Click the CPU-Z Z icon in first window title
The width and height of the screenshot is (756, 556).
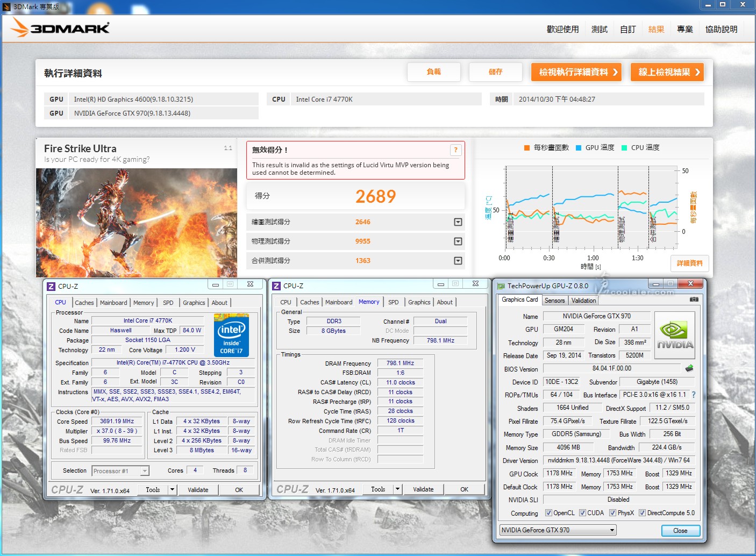tap(51, 286)
